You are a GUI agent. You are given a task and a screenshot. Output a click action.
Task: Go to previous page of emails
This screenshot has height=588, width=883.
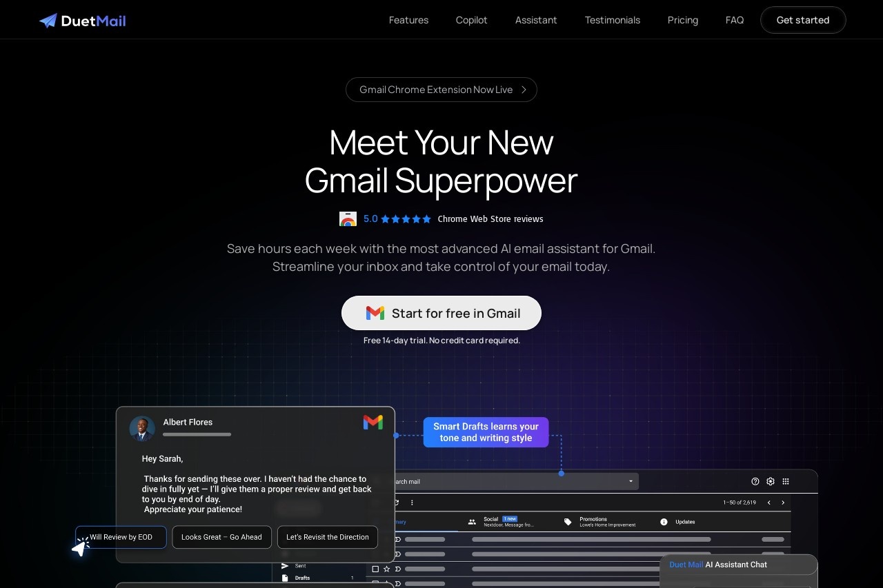click(x=769, y=503)
